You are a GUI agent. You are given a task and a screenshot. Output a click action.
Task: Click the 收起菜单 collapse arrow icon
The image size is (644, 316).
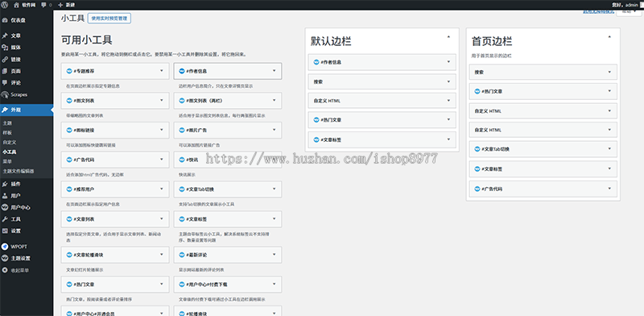click(x=5, y=270)
